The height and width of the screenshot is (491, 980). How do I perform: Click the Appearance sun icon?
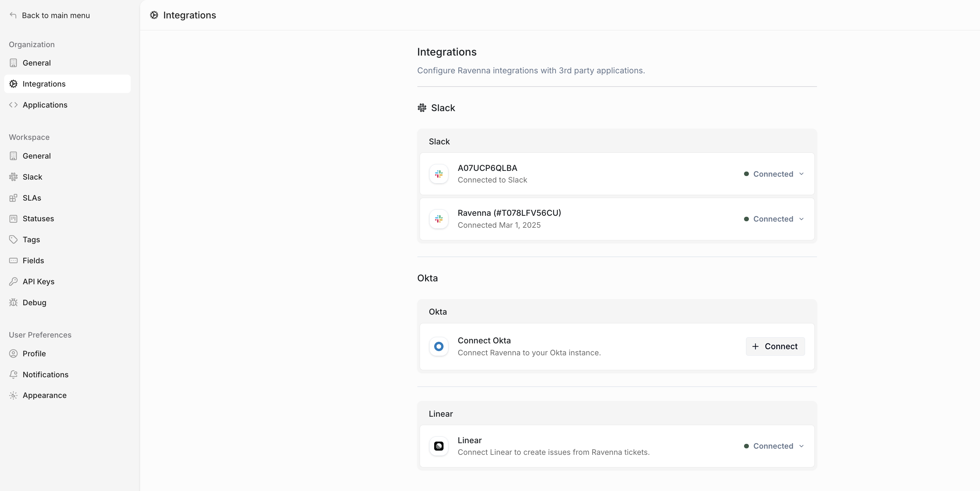coord(13,395)
